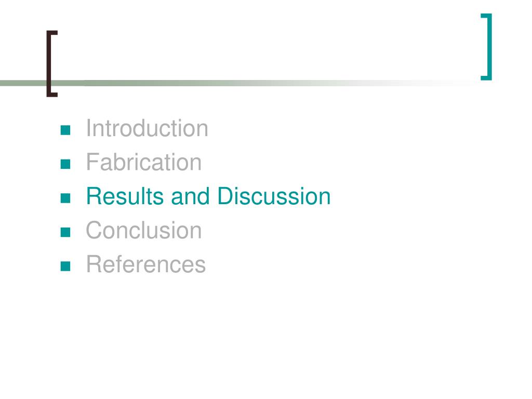Click the blank slide area below References

tap(266, 336)
